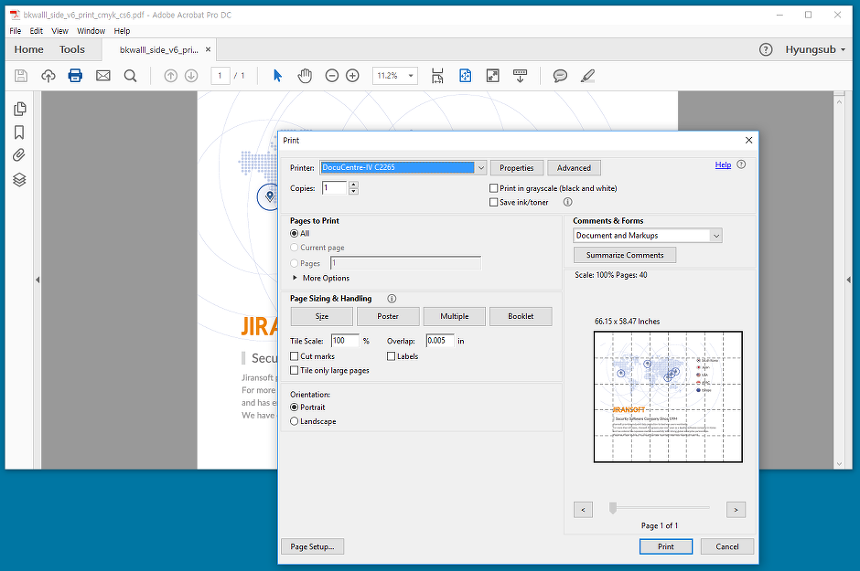Click the Save file icon in toolbar

[21, 76]
